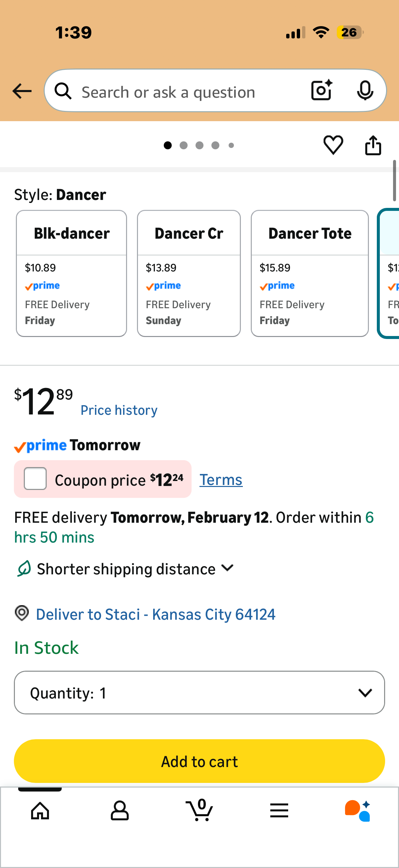Select the Dancer Tote style option
399x868 pixels.
pyautogui.click(x=309, y=273)
